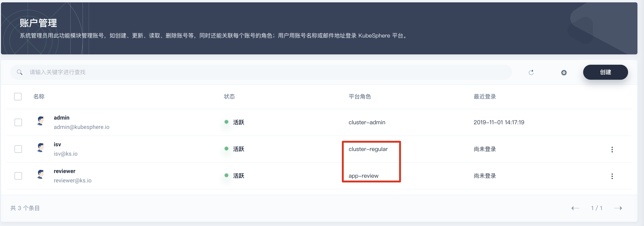Viewport: 644px width, 226px height.
Task: Select the isv account checkbox
Action: pyautogui.click(x=18, y=149)
